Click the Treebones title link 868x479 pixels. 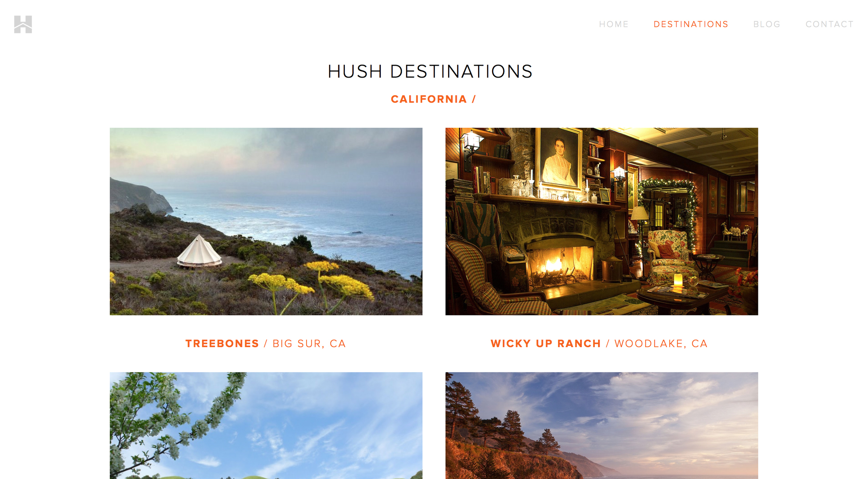click(222, 344)
